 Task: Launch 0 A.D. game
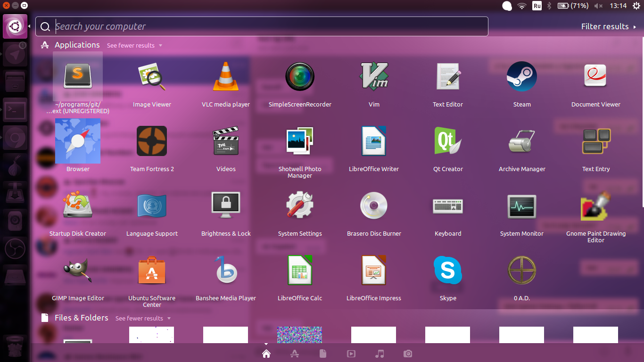[x=522, y=270]
